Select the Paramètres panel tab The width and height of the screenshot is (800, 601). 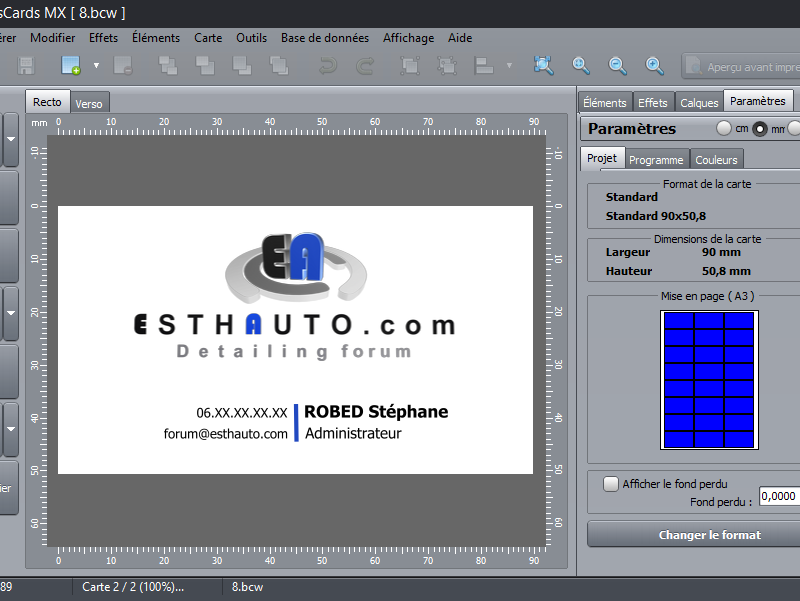click(x=758, y=101)
